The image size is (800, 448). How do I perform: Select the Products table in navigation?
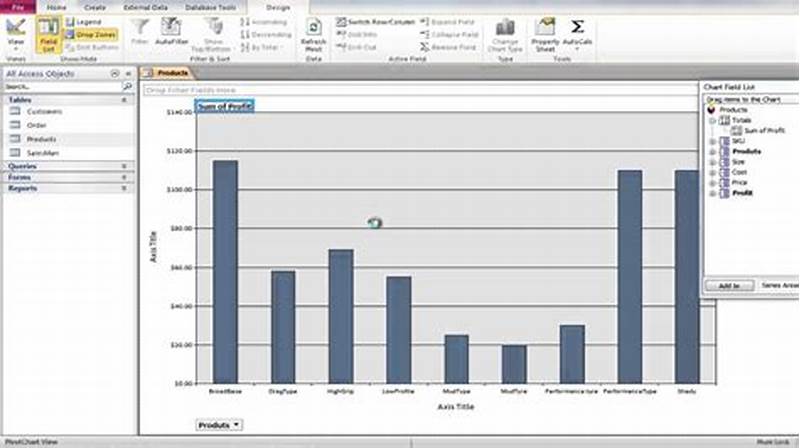[x=41, y=139]
